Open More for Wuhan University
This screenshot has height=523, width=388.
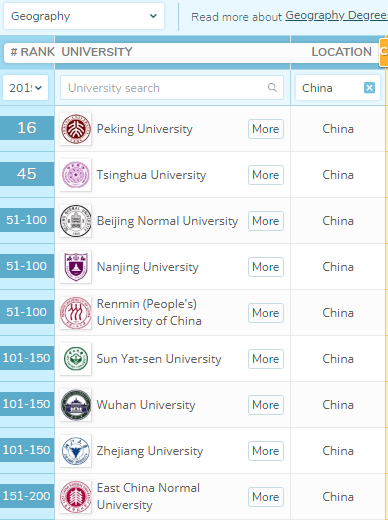tap(266, 405)
